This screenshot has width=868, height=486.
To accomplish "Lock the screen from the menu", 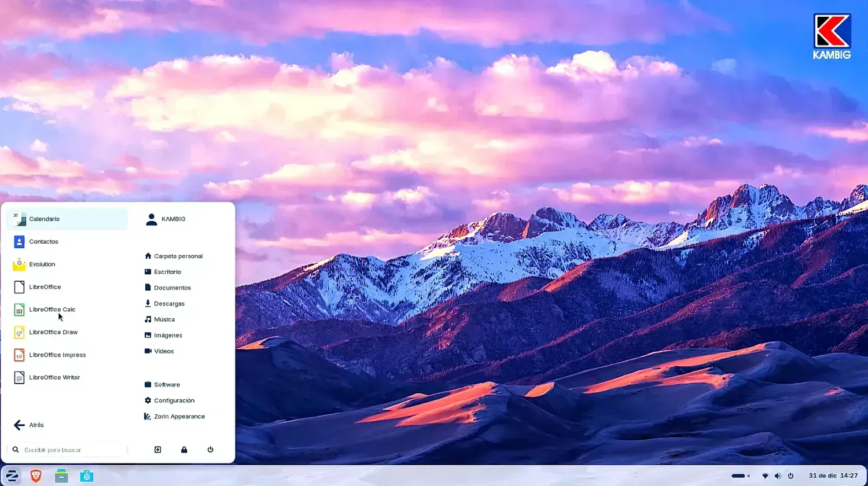I will coord(183,450).
